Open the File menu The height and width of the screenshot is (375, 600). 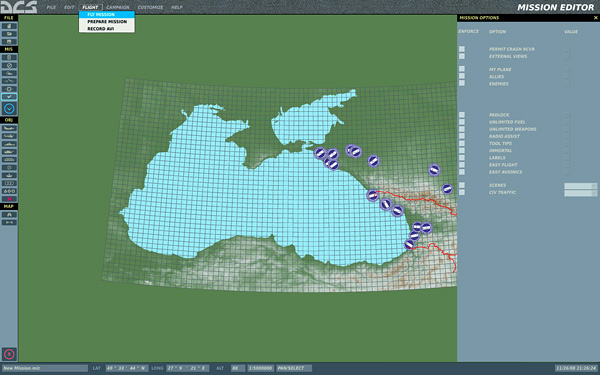pos(51,7)
